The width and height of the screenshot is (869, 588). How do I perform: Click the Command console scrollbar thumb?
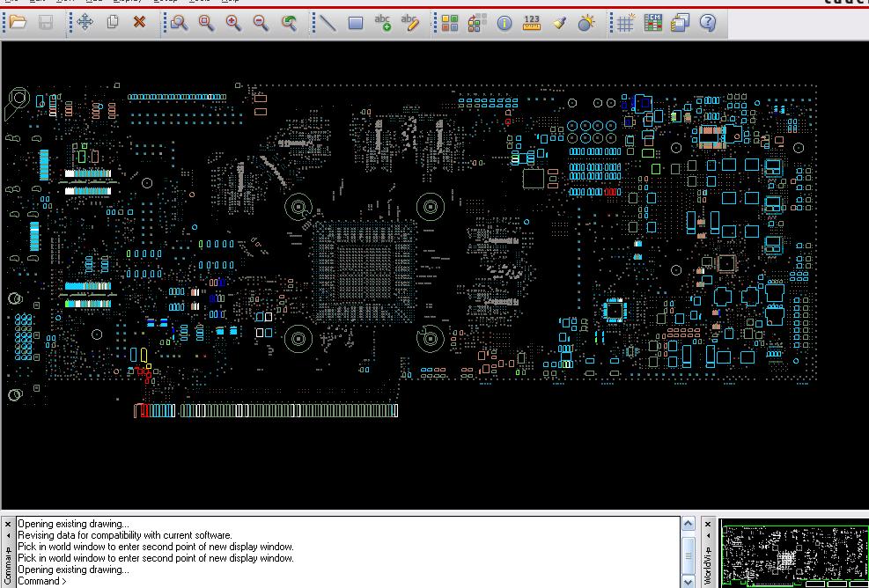(689, 555)
